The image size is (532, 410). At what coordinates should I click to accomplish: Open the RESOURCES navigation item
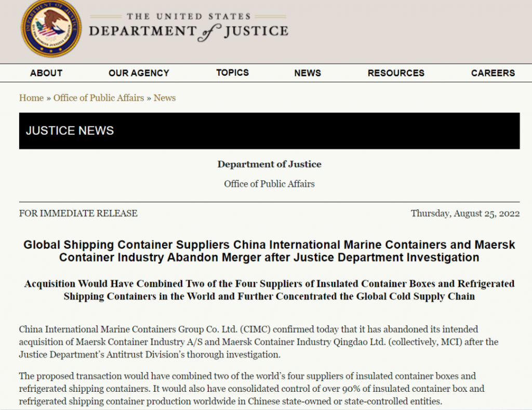pos(396,73)
